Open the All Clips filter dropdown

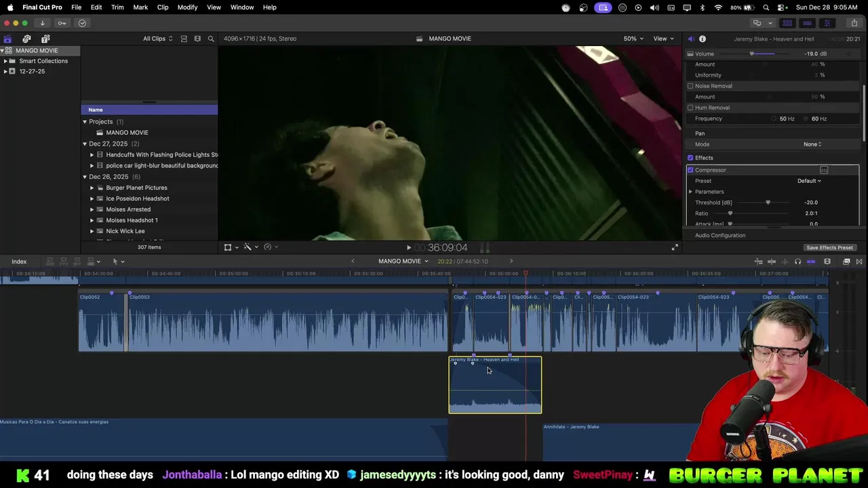tap(157, 39)
